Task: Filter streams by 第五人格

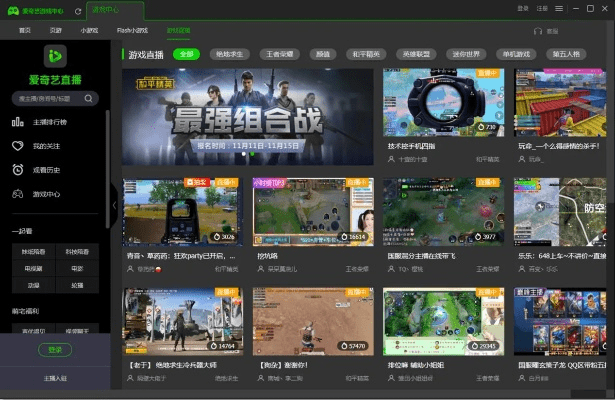Action: tap(566, 54)
